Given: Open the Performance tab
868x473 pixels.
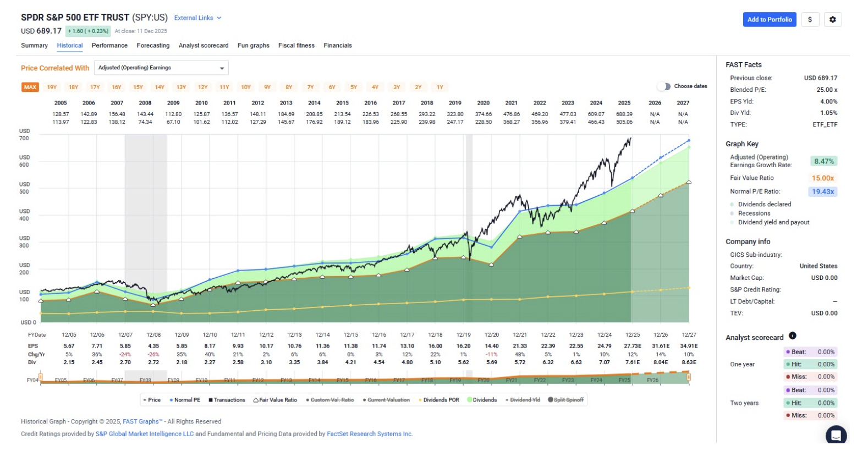Looking at the screenshot, I should [x=109, y=46].
